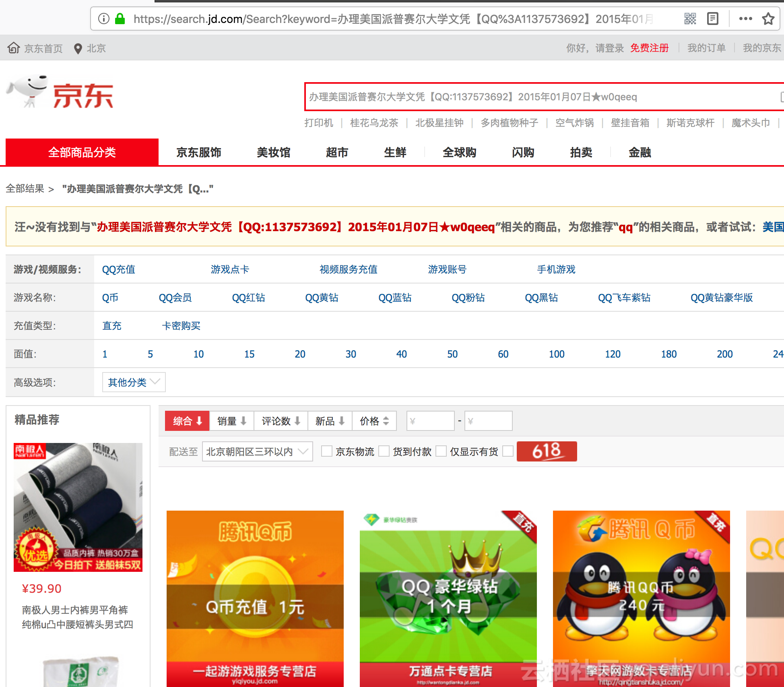Choose face value 100
Screen dimensions: 784x687
(557, 354)
